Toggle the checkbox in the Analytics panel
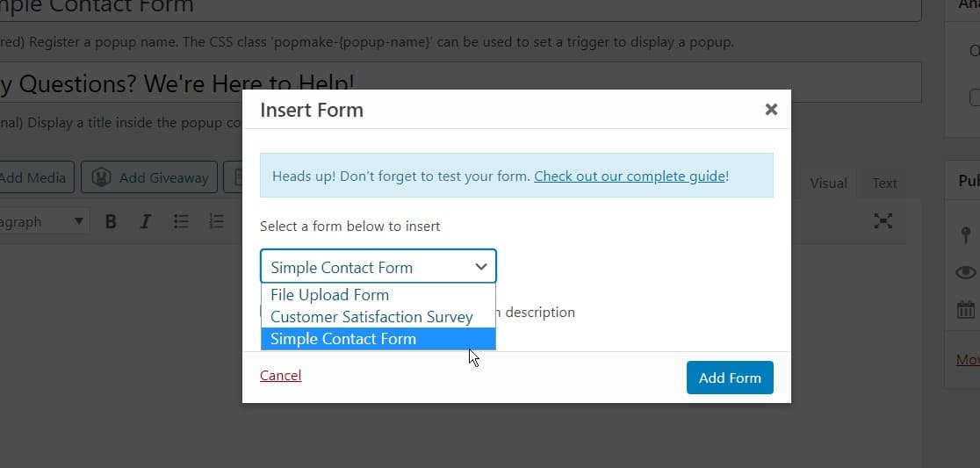Image resolution: width=980 pixels, height=468 pixels. click(x=975, y=97)
